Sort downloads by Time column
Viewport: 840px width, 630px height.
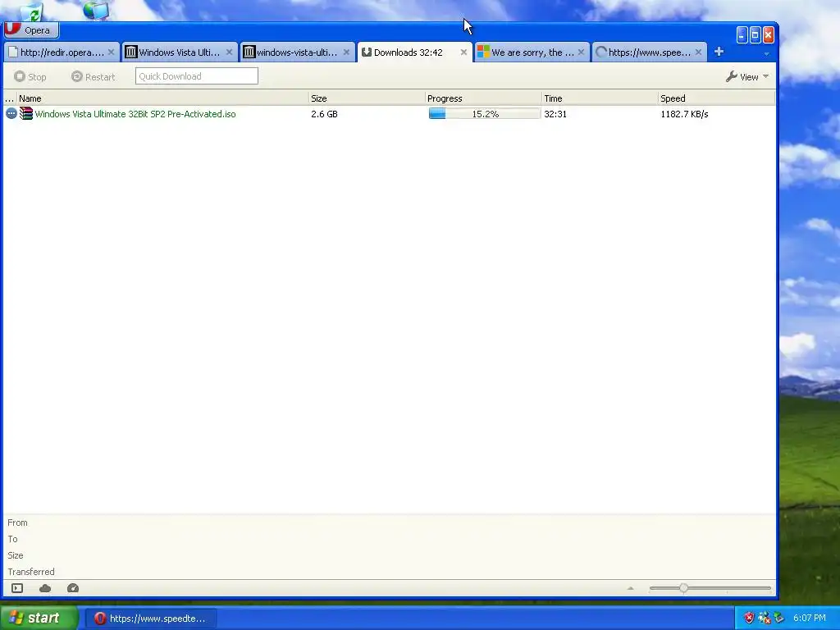[600, 98]
